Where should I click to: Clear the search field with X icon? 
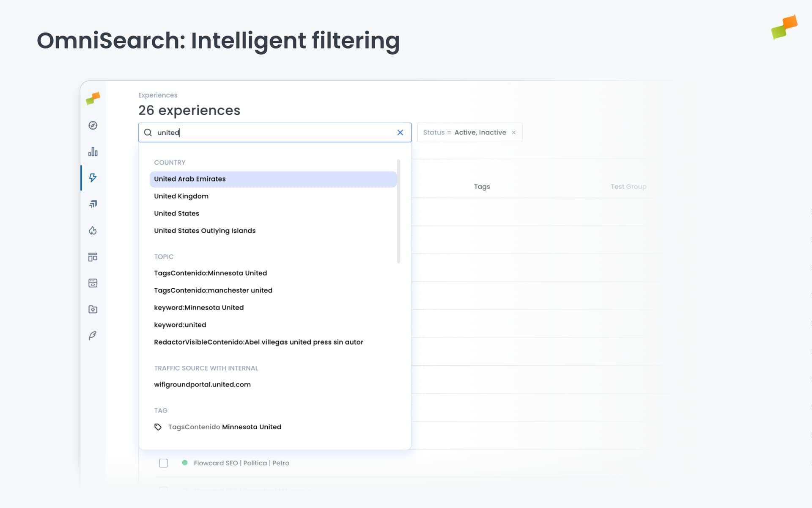400,133
